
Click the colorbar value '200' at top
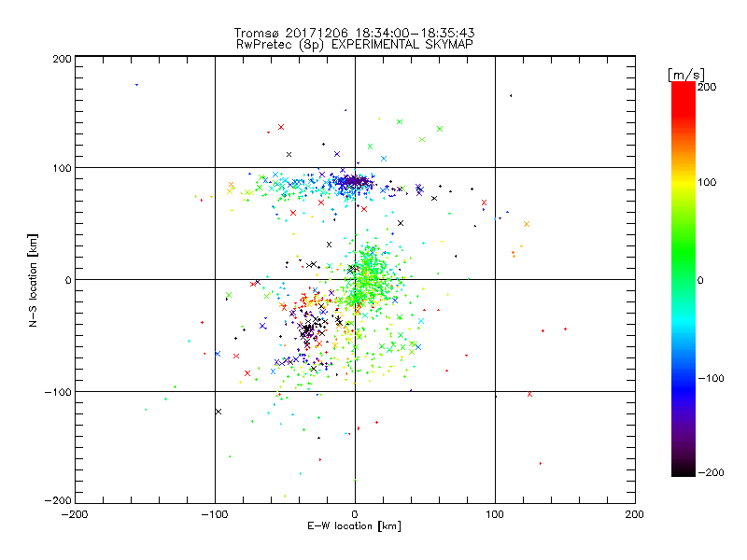click(707, 87)
